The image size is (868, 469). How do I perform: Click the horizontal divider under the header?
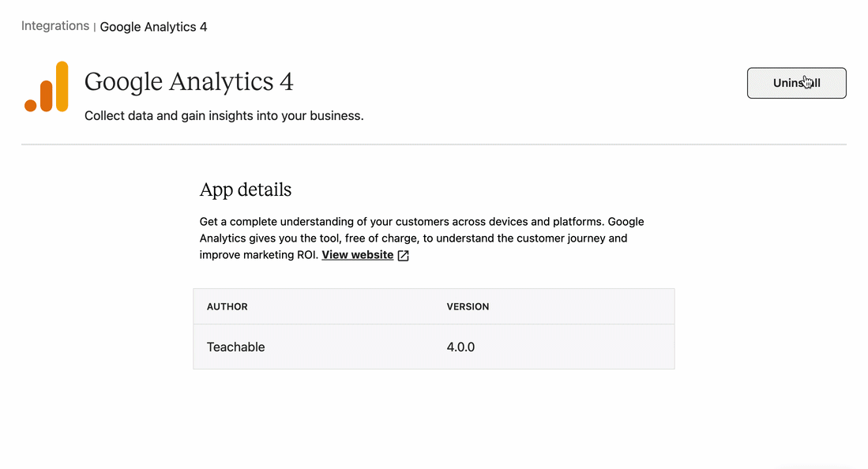[x=434, y=144]
